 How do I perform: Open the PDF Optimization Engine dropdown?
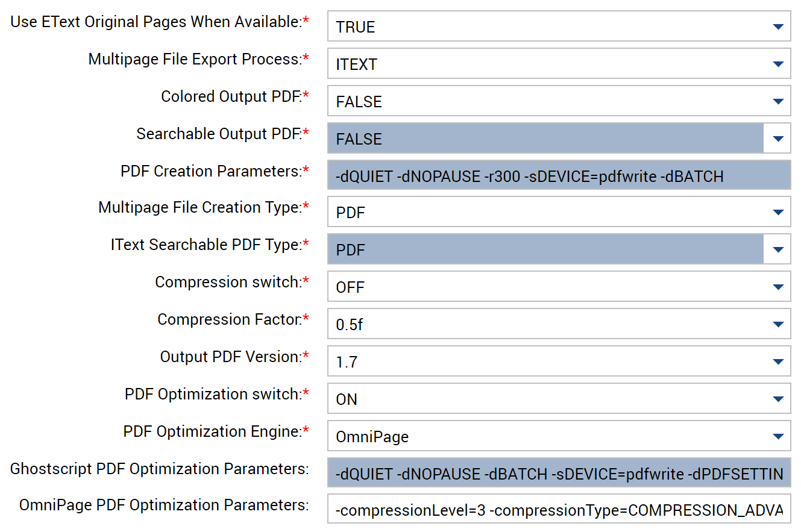pyautogui.click(x=778, y=436)
